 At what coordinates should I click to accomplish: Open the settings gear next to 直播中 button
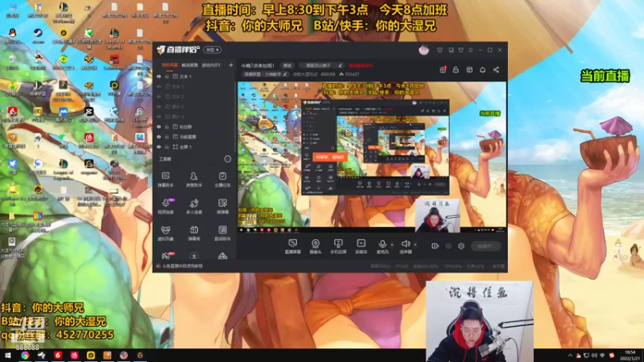[461, 246]
